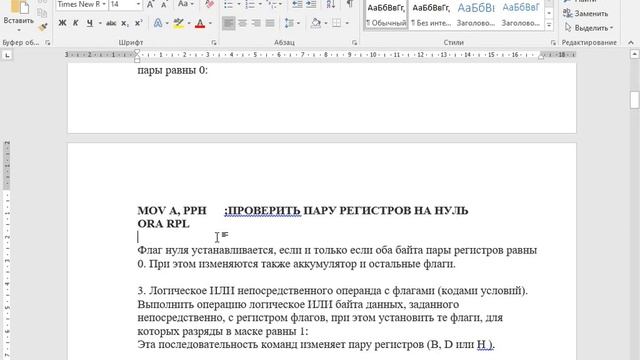
Task: Open the Абзац paragraph dialog launcher
Action: pos(354,42)
